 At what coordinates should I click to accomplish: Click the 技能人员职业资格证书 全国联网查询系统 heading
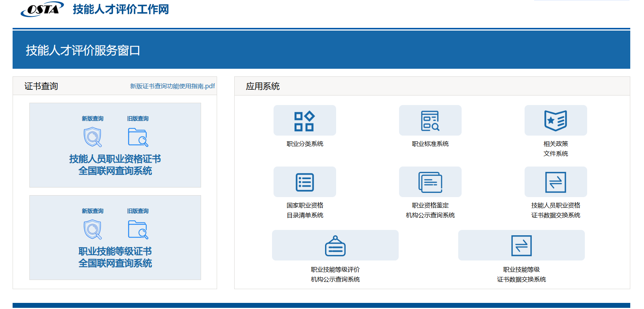pyautogui.click(x=115, y=165)
